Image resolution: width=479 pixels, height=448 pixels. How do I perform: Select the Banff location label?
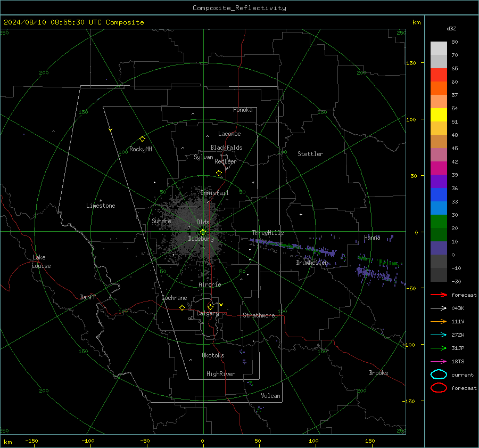coord(88,297)
